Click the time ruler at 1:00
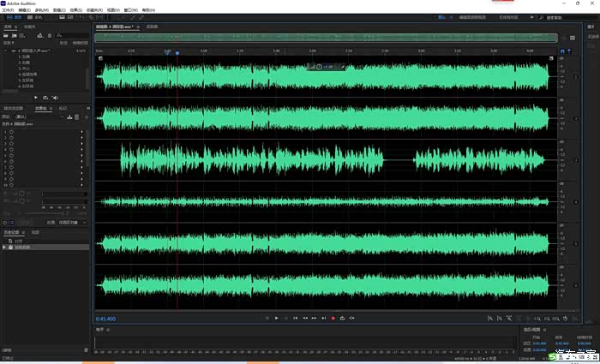The width and height of the screenshot is (600, 364). tap(204, 51)
